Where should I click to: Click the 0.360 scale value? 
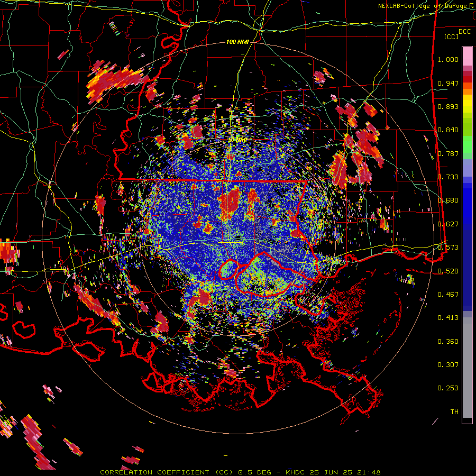click(x=448, y=342)
